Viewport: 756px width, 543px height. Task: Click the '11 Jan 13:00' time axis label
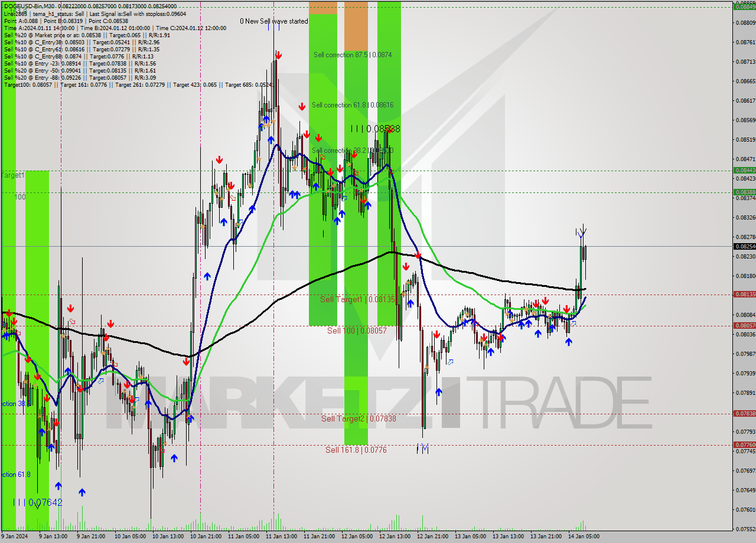[281, 537]
